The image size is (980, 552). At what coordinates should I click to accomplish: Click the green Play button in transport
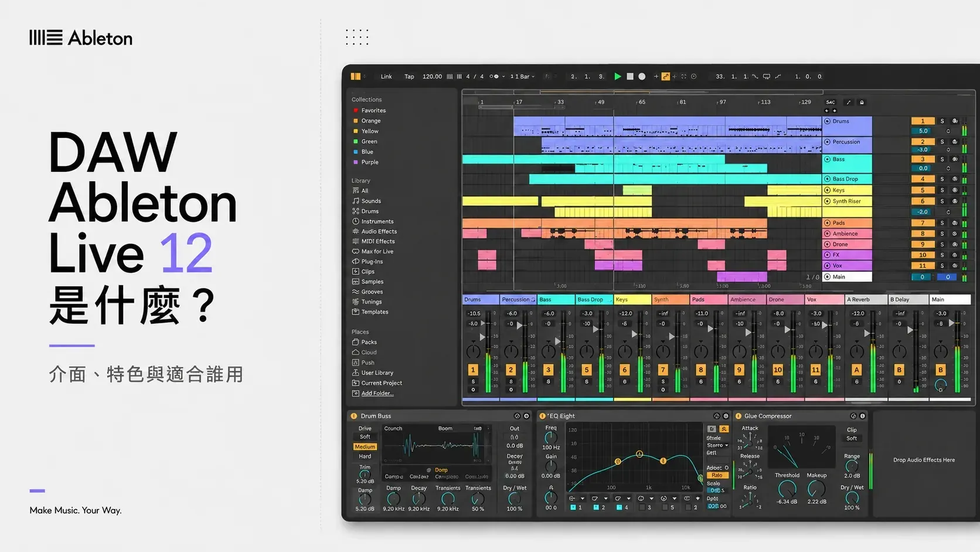pos(617,76)
